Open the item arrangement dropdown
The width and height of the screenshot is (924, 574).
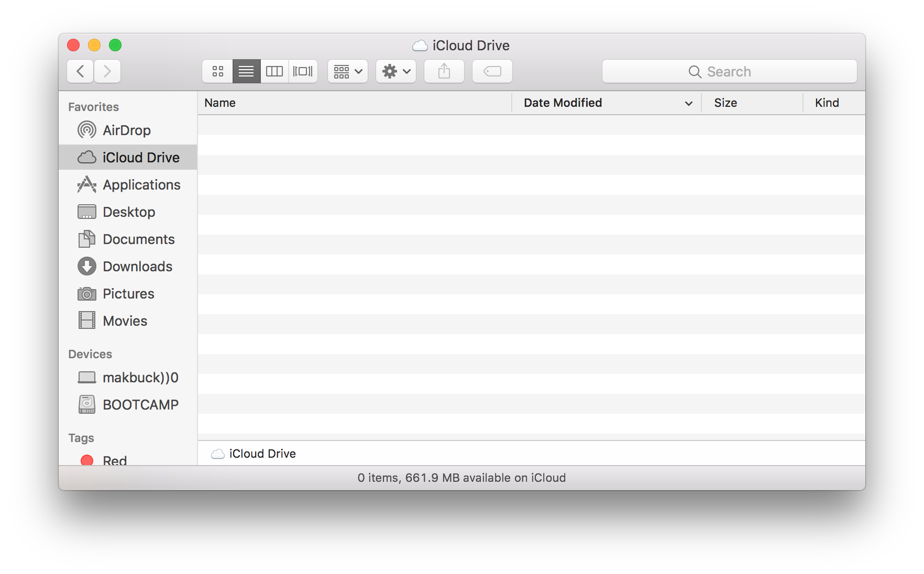(x=348, y=71)
